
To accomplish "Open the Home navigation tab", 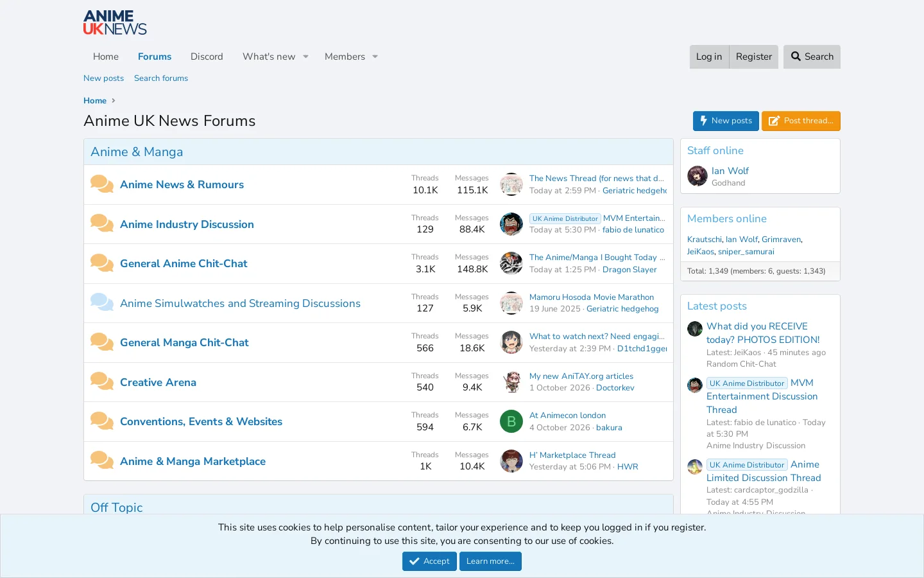I will pyautogui.click(x=106, y=57).
